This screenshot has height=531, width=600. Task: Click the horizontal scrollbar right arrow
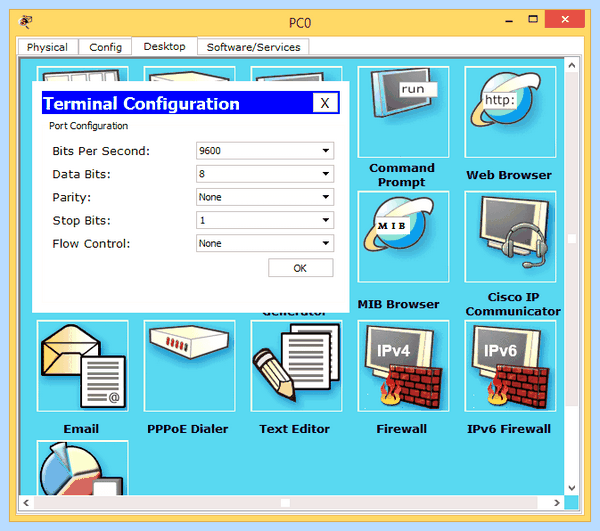557,503
